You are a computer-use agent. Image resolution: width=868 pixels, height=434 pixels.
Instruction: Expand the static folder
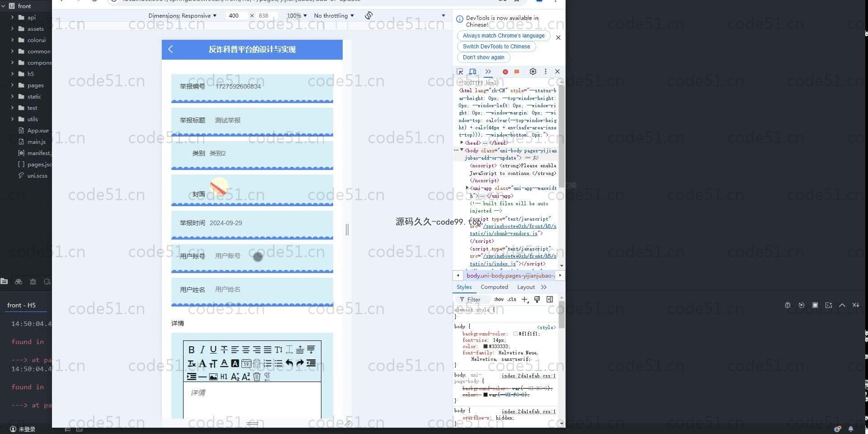[12, 96]
